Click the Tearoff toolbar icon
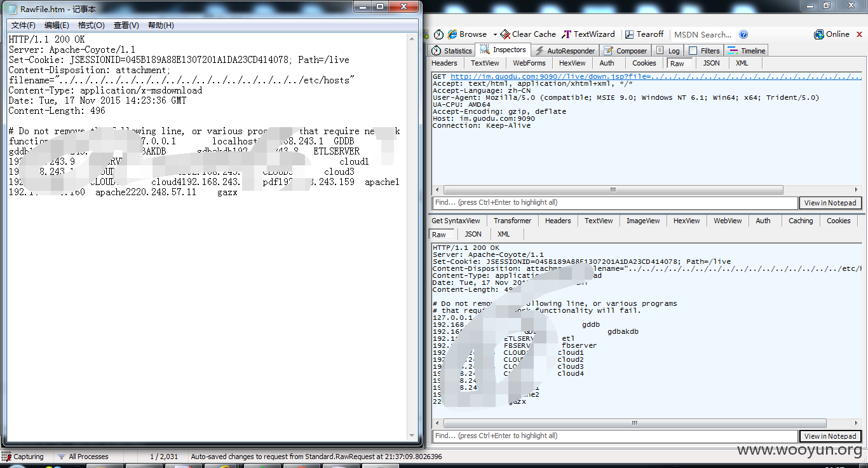 [x=630, y=34]
